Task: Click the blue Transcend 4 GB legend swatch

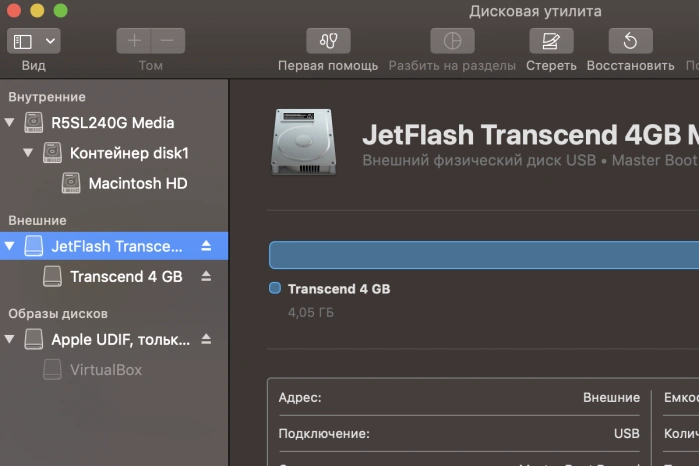Action: point(275,288)
